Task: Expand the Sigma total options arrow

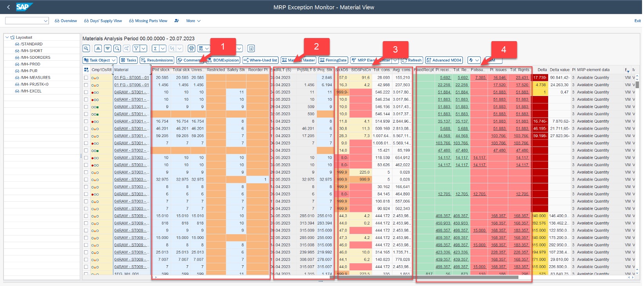Action: (x=163, y=48)
